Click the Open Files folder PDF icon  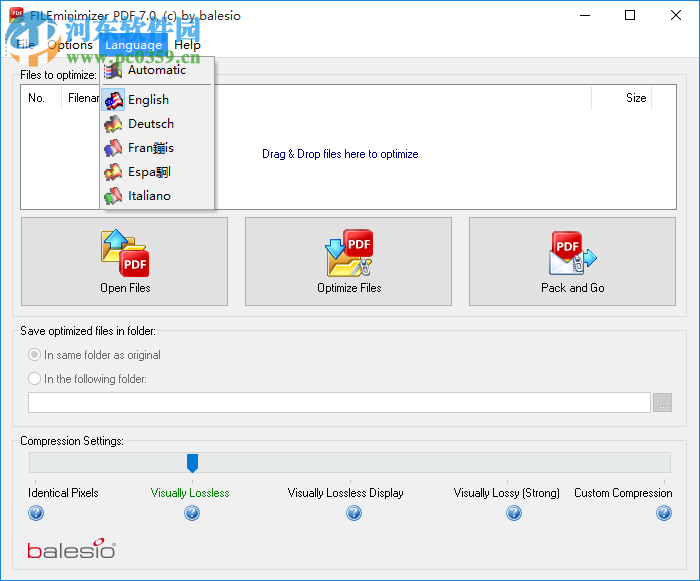125,253
